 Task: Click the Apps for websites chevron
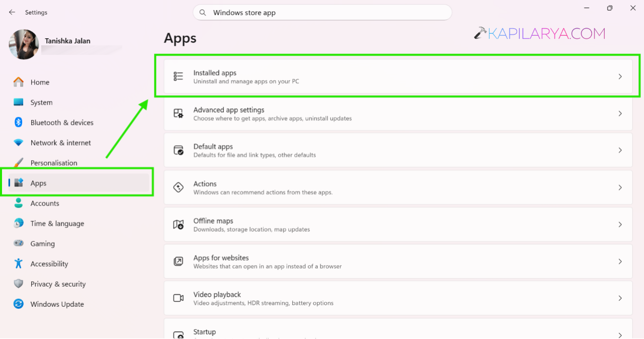tap(620, 261)
